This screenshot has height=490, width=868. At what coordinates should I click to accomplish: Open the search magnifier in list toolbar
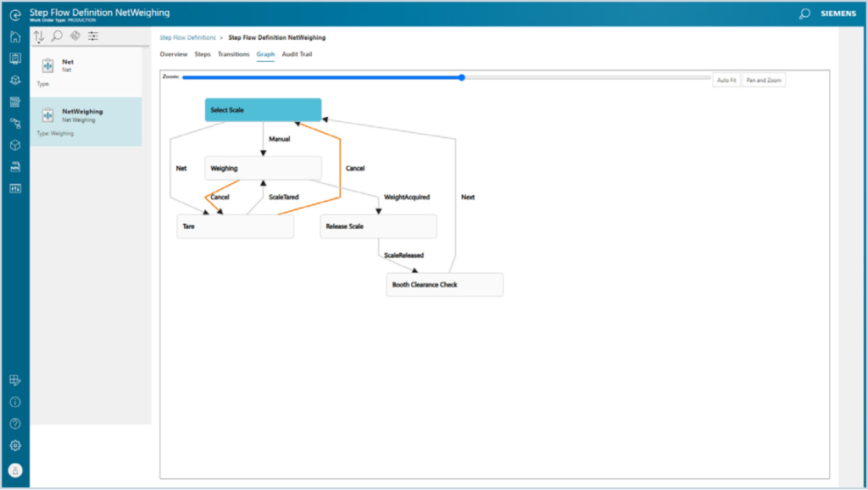point(57,36)
